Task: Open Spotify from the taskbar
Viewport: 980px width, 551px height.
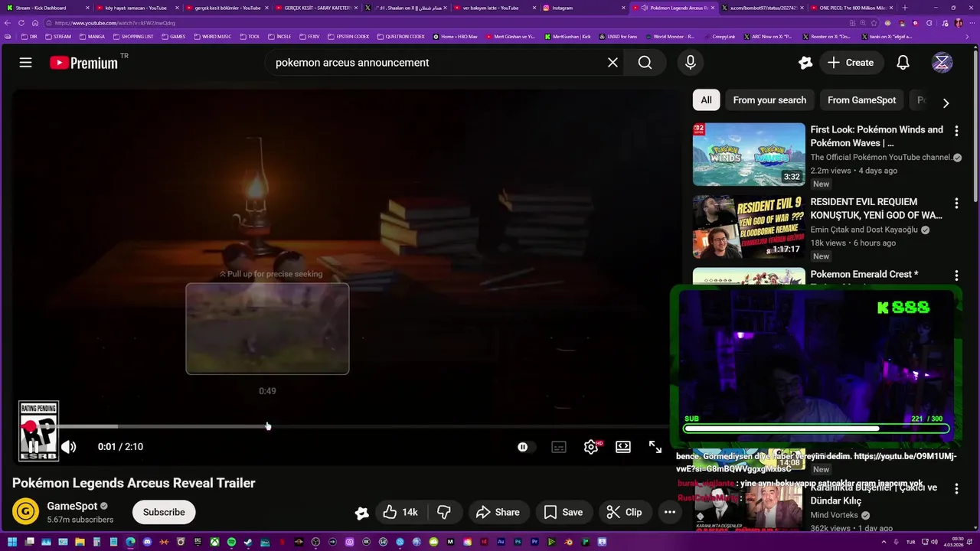Action: click(231, 542)
